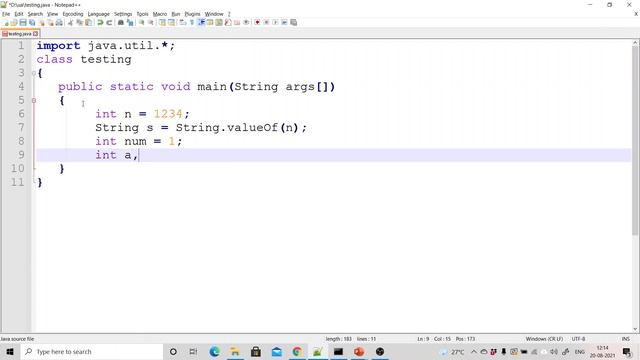Viewport: 640px width, 360px height.
Task: Toggle the Word wrap toolbar icon
Action: click(182, 22)
